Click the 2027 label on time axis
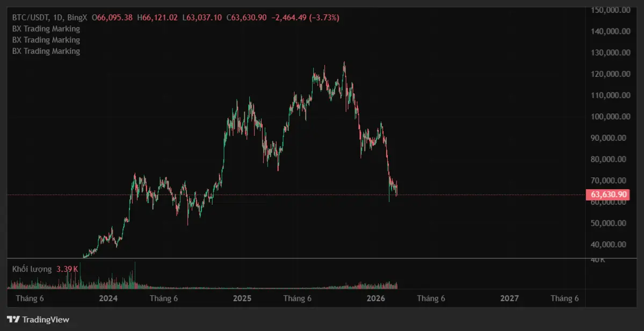Image resolution: width=644 pixels, height=331 pixels. 509,299
